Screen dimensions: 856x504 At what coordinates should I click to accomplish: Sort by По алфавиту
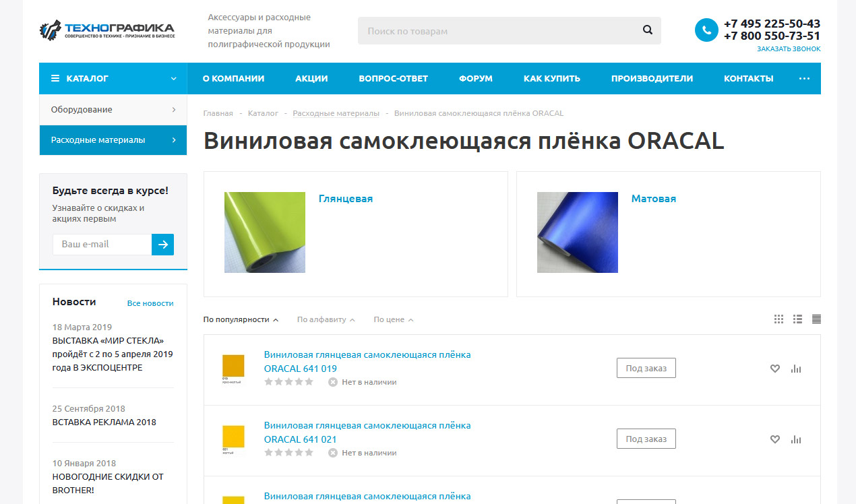coord(326,319)
